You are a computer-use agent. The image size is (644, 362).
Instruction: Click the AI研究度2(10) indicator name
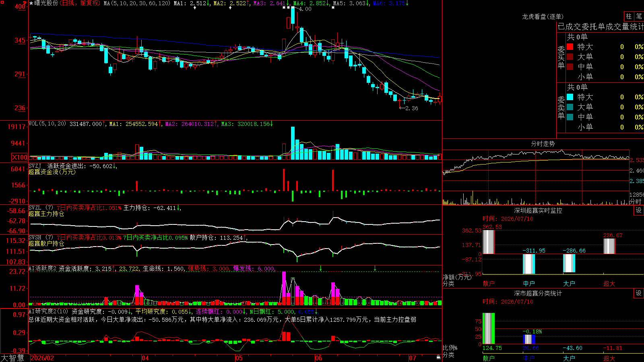point(48,311)
